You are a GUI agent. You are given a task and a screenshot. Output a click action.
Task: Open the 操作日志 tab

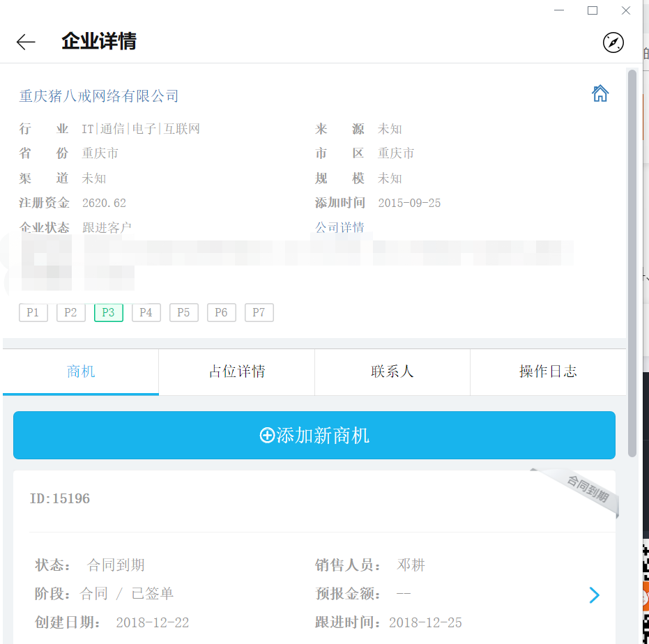tap(548, 371)
